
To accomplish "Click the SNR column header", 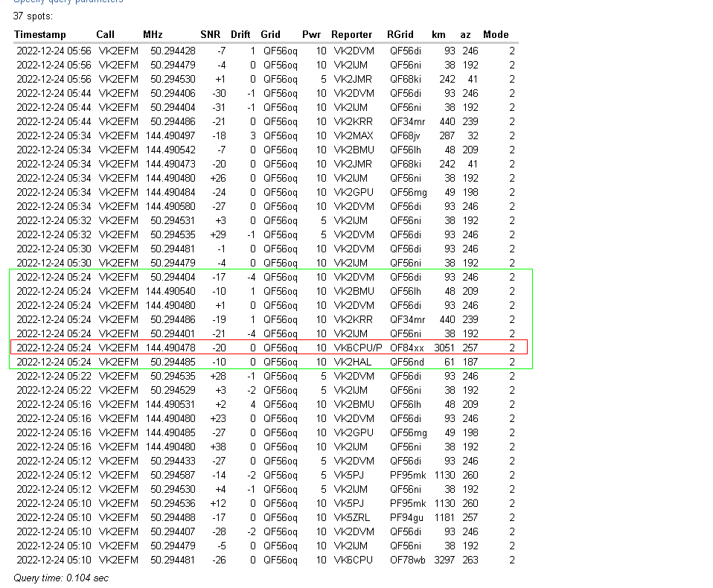I will pos(210,34).
